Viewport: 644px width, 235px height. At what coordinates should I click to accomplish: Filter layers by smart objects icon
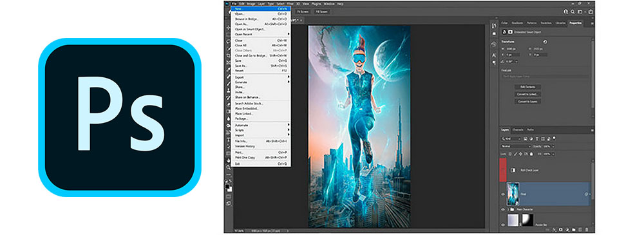tap(549, 139)
